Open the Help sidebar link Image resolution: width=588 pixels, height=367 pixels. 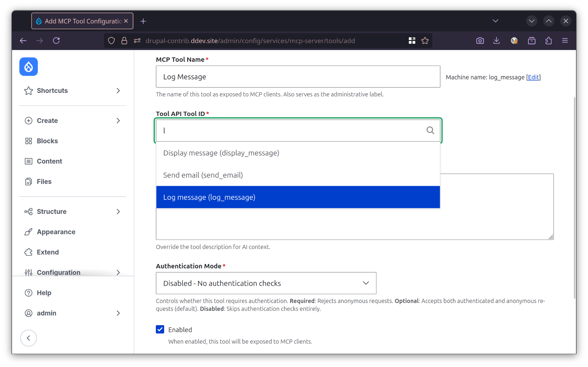click(x=44, y=293)
